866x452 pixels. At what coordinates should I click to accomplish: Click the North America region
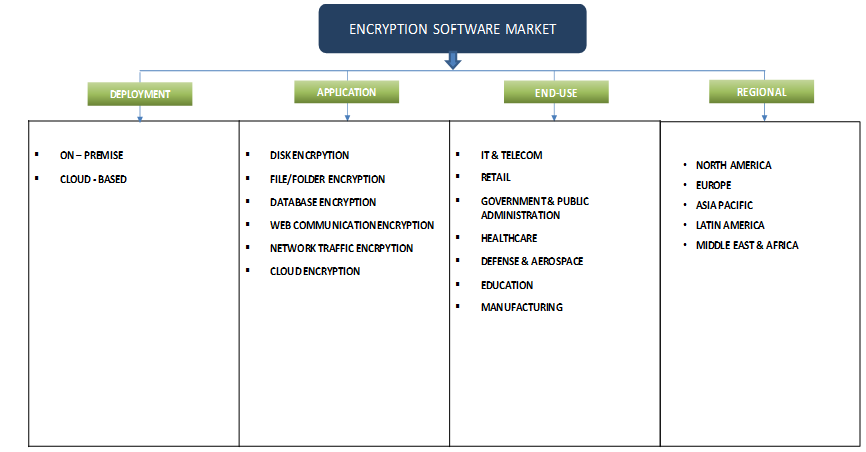[x=733, y=165]
